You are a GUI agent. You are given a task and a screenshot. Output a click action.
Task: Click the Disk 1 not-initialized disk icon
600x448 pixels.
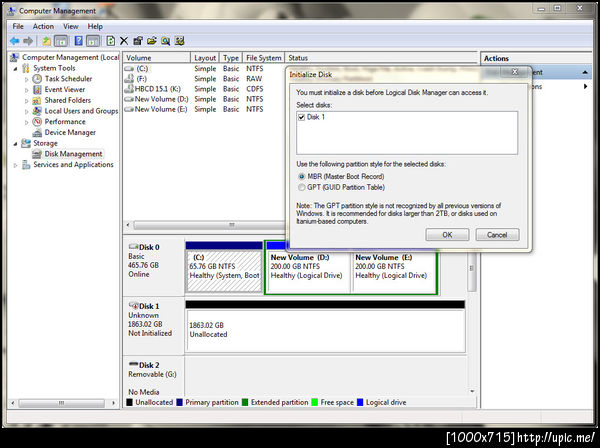click(x=133, y=305)
